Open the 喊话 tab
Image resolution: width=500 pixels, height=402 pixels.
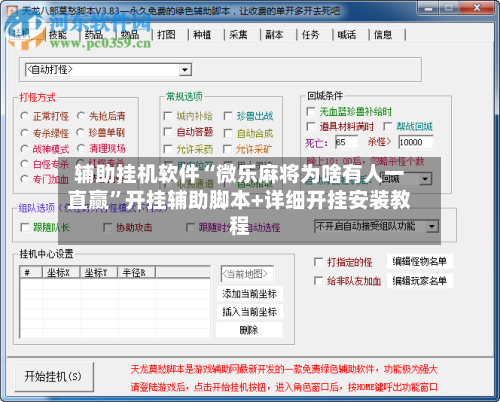point(347,35)
